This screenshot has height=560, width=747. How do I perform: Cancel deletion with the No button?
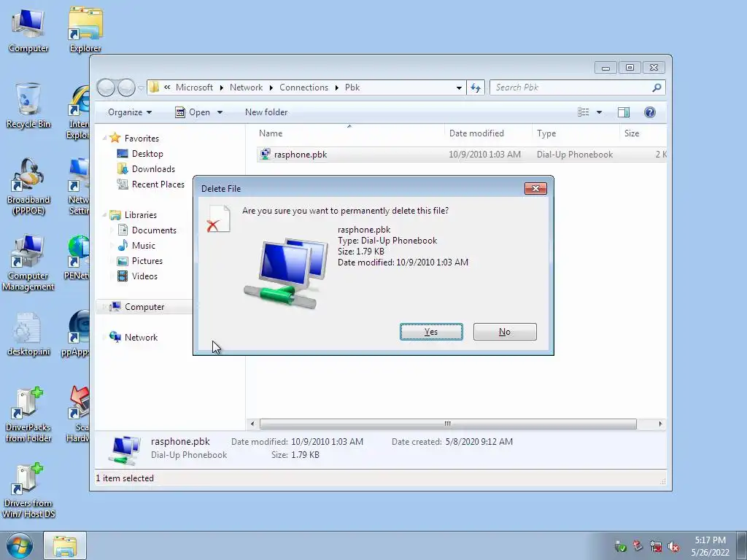(505, 332)
